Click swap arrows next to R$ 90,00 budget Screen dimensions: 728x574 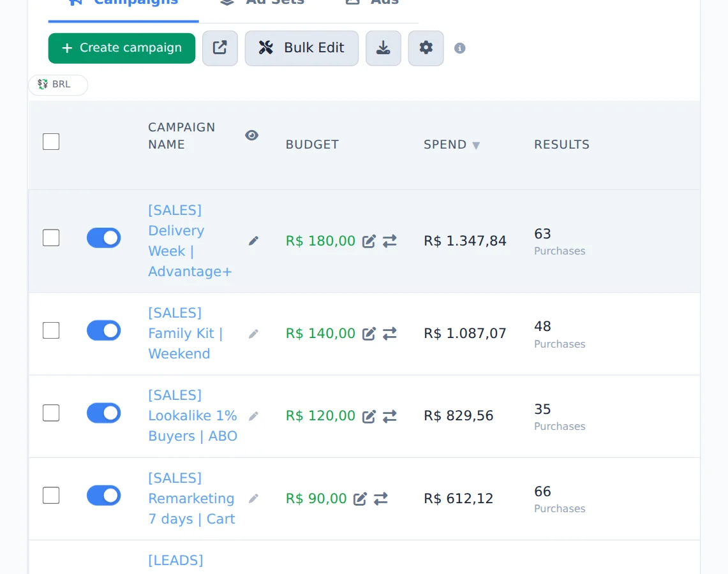tap(381, 499)
